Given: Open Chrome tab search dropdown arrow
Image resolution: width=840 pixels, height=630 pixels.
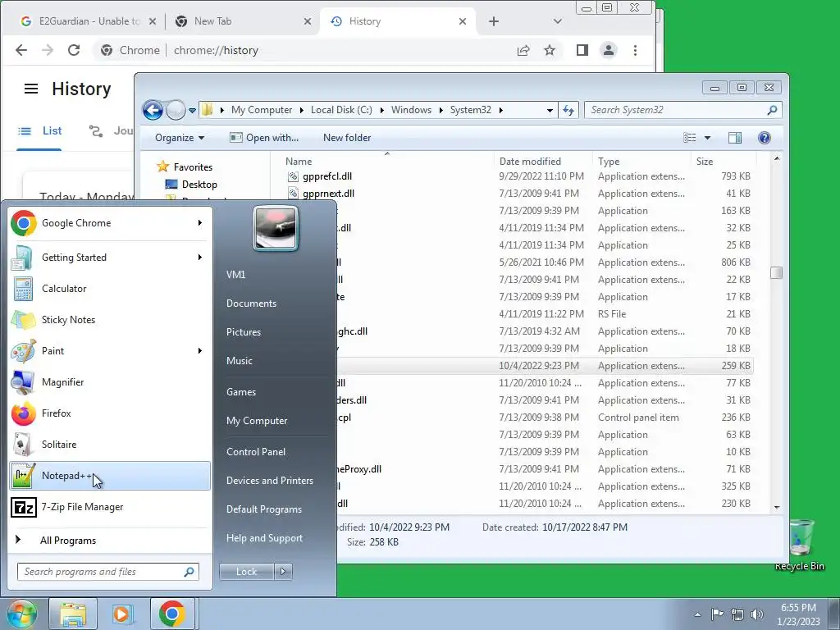Looking at the screenshot, I should pyautogui.click(x=558, y=21).
